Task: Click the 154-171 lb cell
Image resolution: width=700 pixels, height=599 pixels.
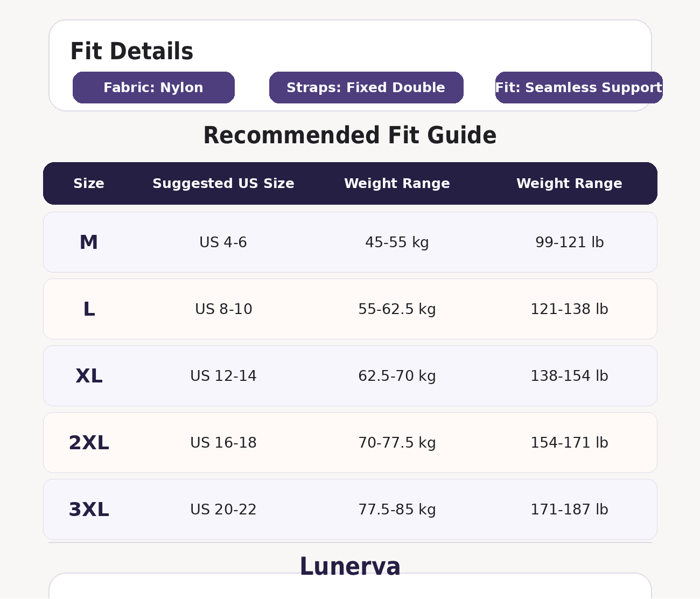Action: pos(569,443)
